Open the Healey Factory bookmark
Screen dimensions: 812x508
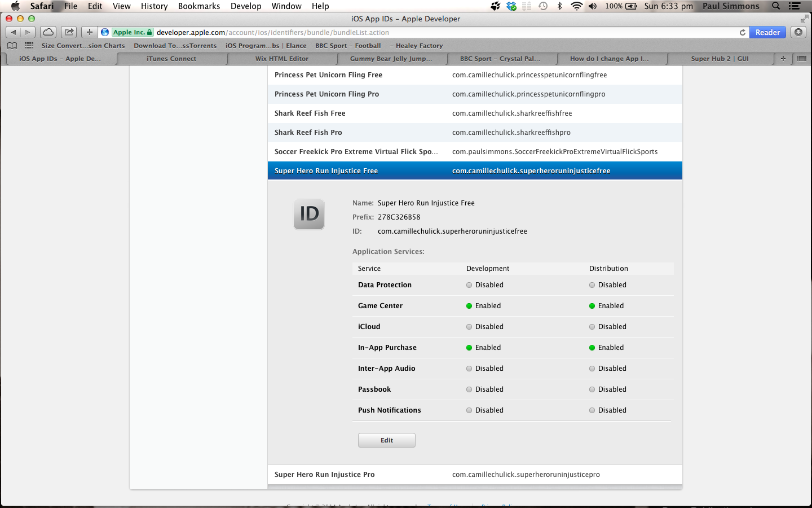tap(416, 46)
